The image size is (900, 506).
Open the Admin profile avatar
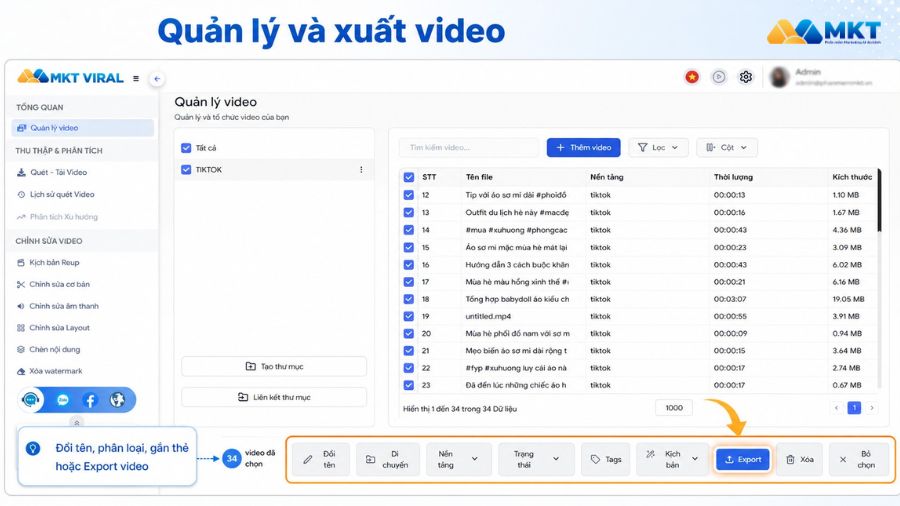pos(779,77)
